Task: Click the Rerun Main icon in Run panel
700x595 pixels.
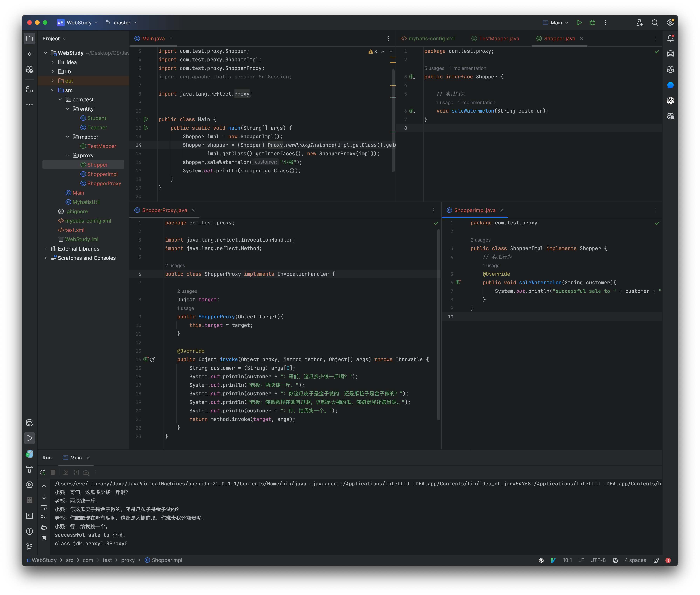Action: coord(43,472)
